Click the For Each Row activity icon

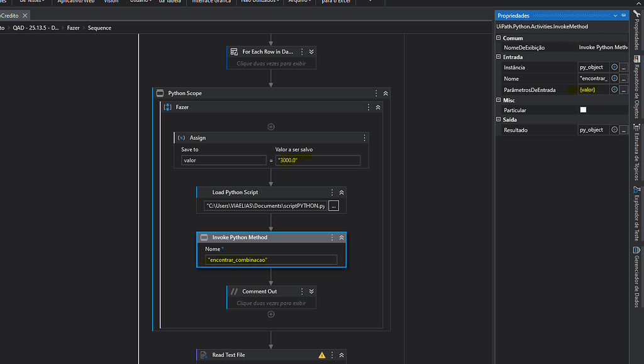tap(234, 52)
